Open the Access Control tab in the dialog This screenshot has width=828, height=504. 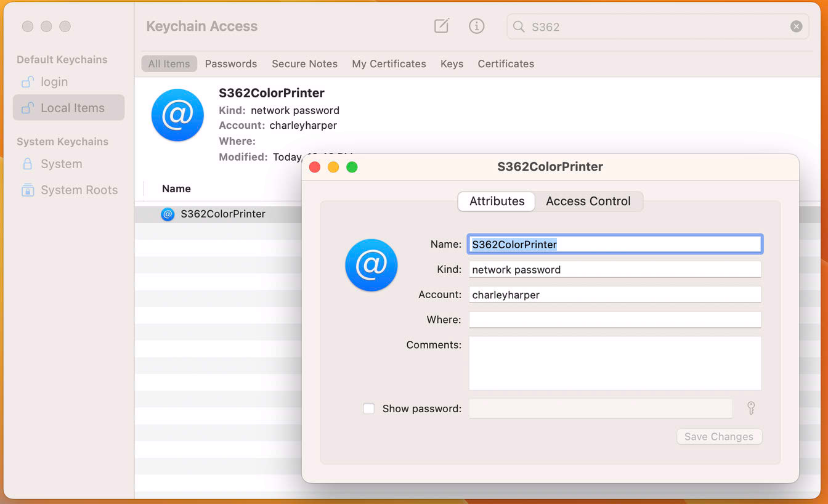[588, 201]
